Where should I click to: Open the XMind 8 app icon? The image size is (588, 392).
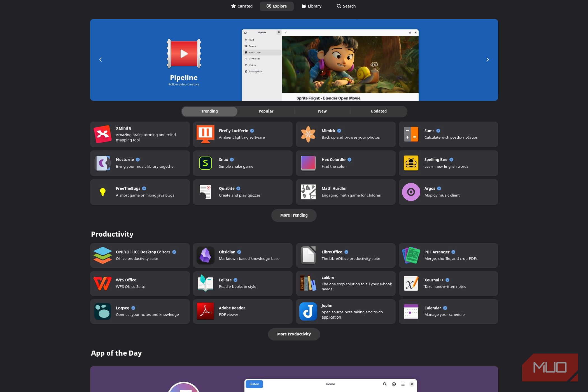pyautogui.click(x=102, y=134)
